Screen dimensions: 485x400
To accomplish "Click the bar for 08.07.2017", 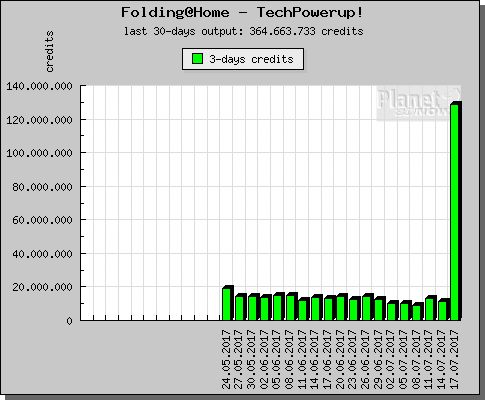I will (418, 311).
